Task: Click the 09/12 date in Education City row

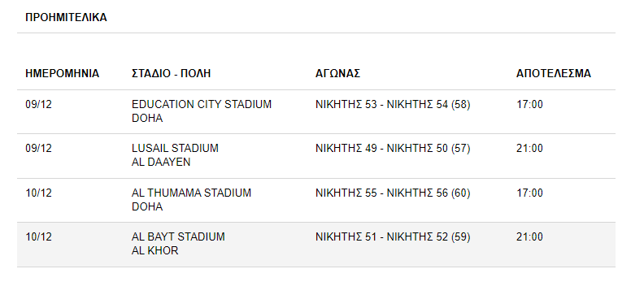Action: (38, 105)
